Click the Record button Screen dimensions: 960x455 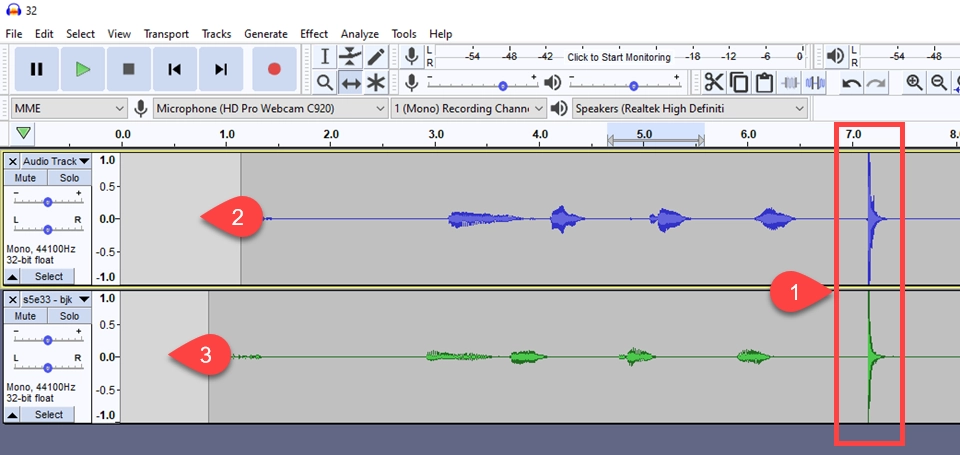(x=274, y=69)
